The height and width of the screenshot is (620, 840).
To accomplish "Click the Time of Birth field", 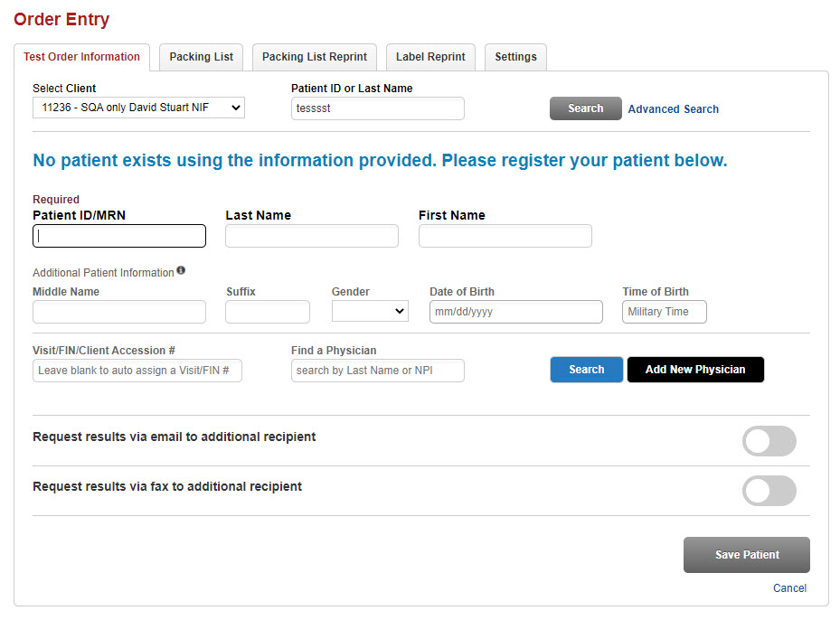I will point(664,312).
